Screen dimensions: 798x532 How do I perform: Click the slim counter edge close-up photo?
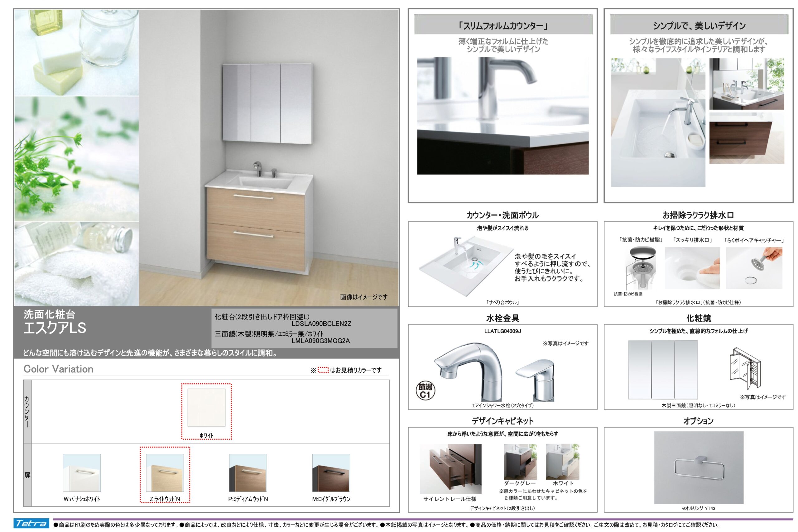[x=503, y=116]
